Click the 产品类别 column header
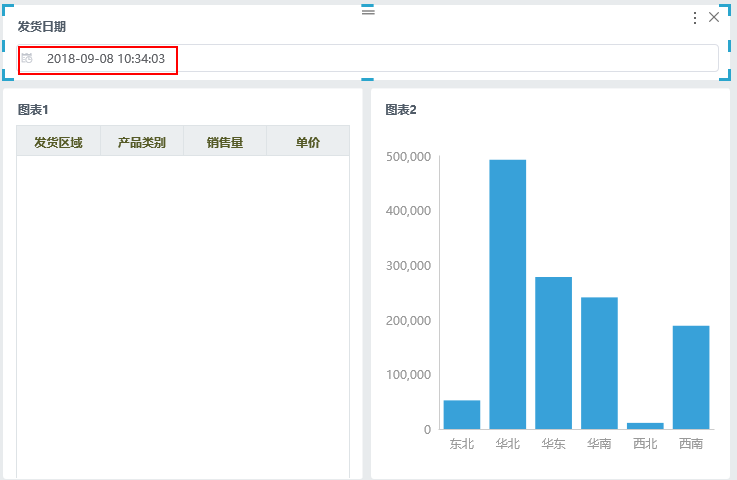 click(141, 142)
